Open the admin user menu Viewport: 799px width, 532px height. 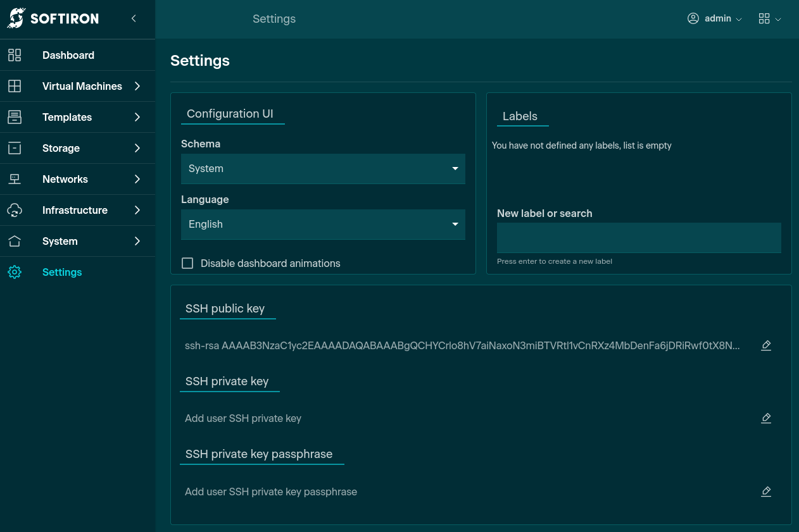(715, 19)
